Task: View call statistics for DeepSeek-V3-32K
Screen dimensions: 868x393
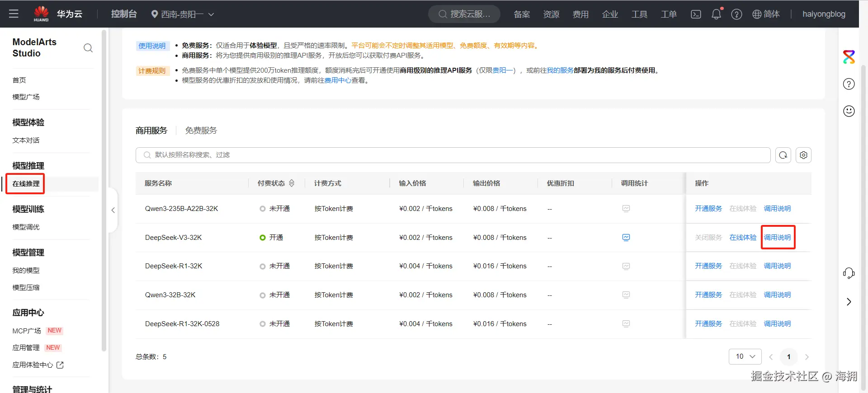Action: [626, 237]
